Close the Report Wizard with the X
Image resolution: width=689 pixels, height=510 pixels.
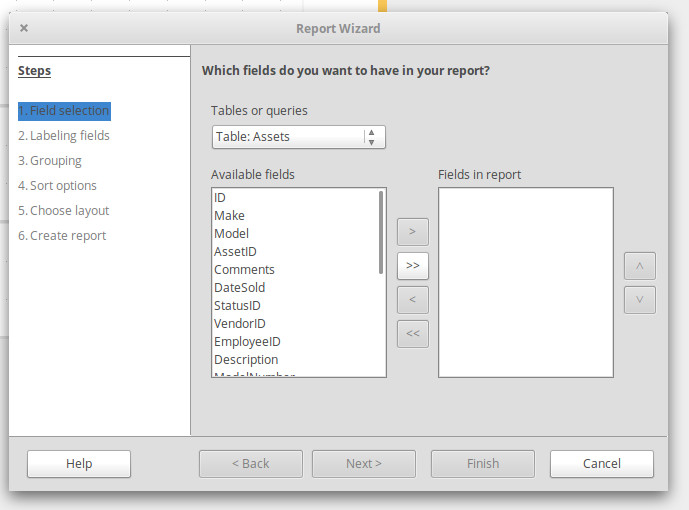24,29
